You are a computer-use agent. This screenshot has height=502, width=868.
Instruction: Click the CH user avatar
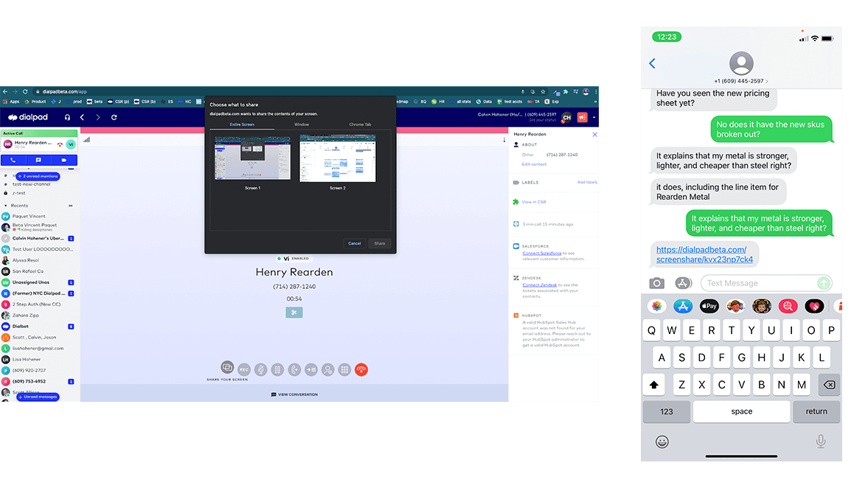[567, 117]
